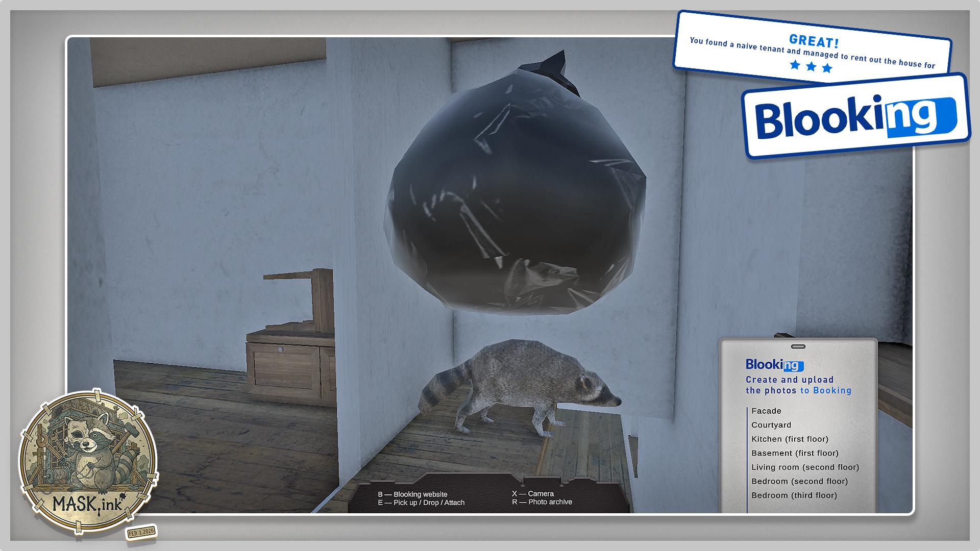Click the middle rating star

[x=811, y=67]
